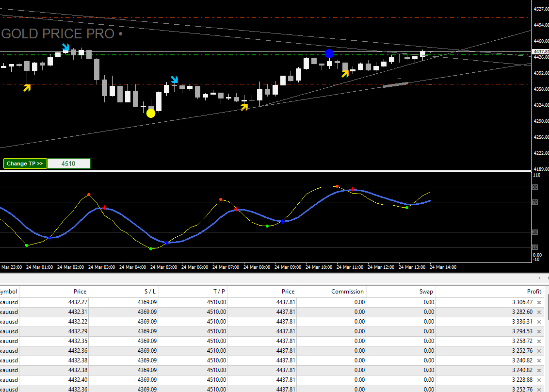The image size is (549, 392).
Task: Select the cyan arrow signal near 05:00
Action: (174, 80)
